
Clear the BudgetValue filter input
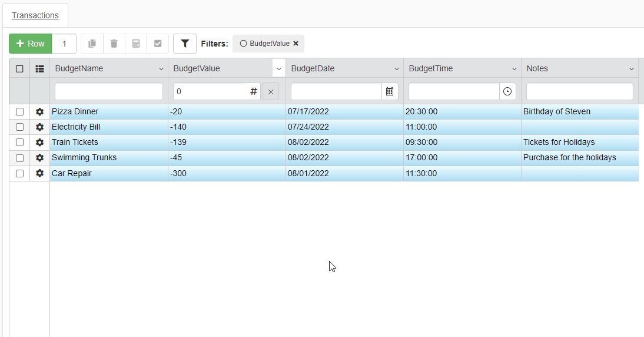271,92
